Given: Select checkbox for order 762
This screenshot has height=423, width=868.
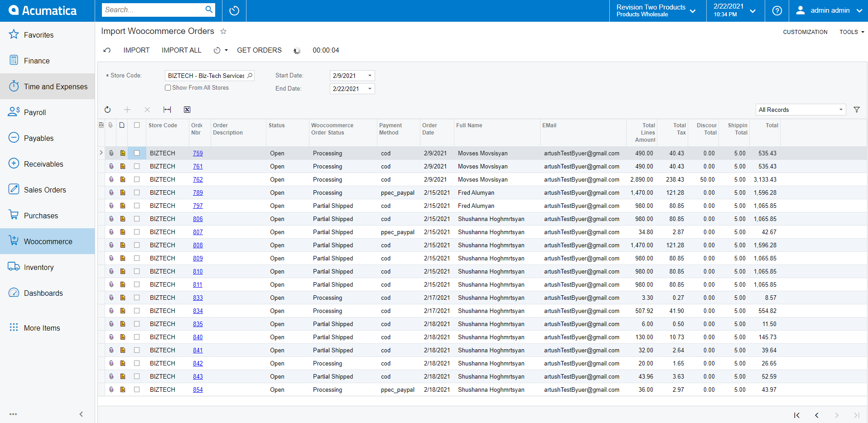Looking at the screenshot, I should tap(137, 179).
